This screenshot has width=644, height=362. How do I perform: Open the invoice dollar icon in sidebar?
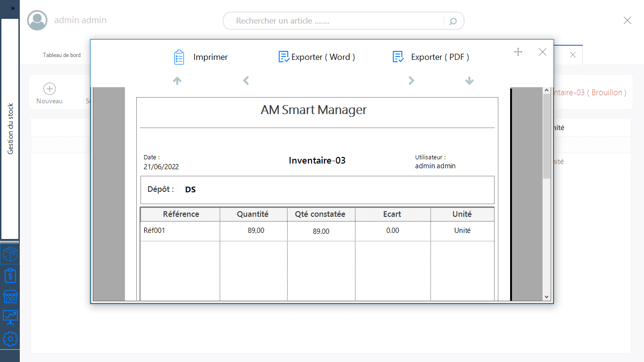pyautogui.click(x=10, y=275)
